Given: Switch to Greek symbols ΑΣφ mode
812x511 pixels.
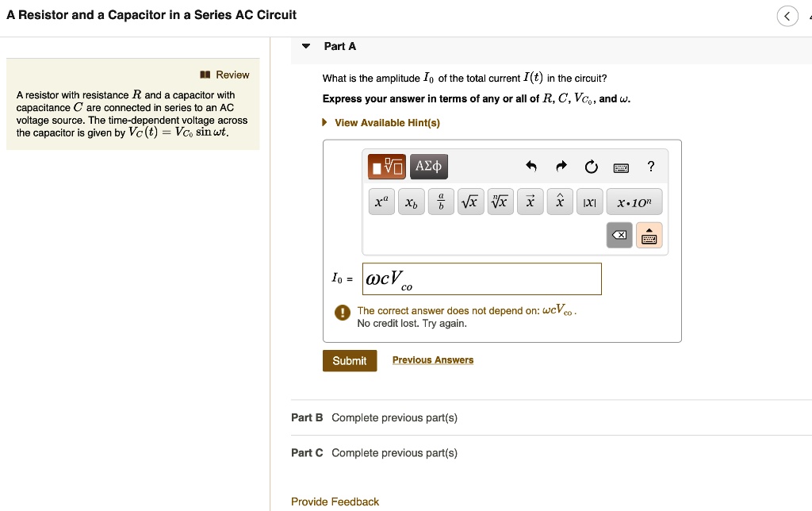Looking at the screenshot, I should click(430, 167).
